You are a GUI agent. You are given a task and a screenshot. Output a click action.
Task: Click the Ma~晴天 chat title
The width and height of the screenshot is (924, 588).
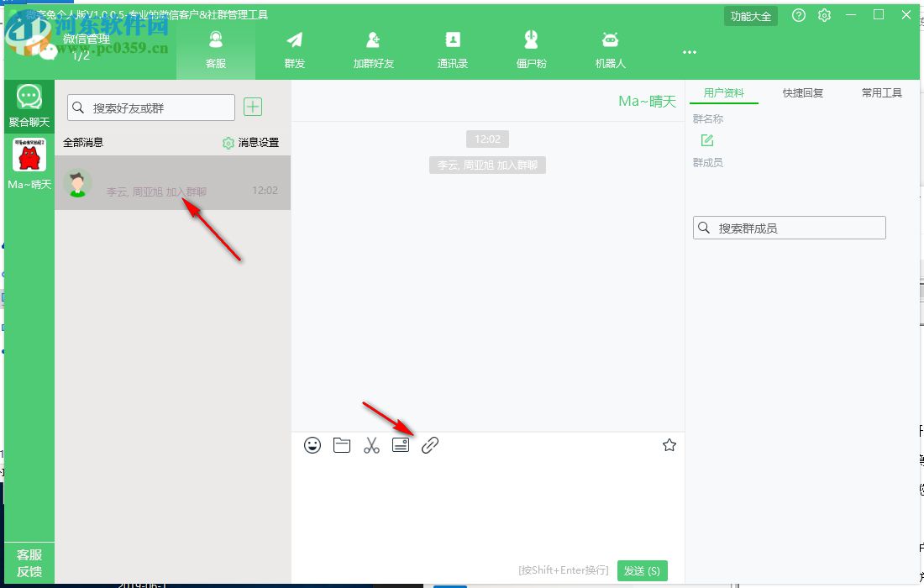click(x=647, y=102)
